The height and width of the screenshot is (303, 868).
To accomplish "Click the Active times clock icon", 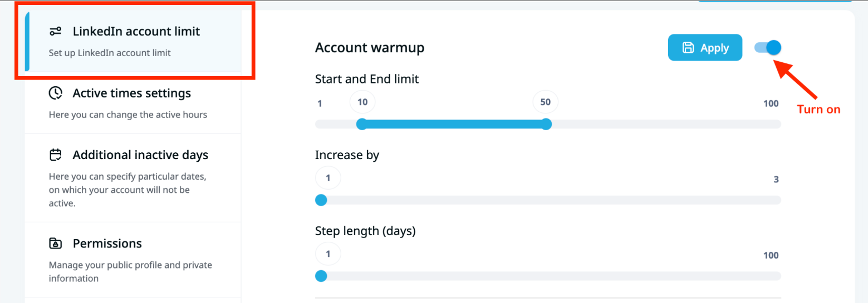I will [x=56, y=93].
